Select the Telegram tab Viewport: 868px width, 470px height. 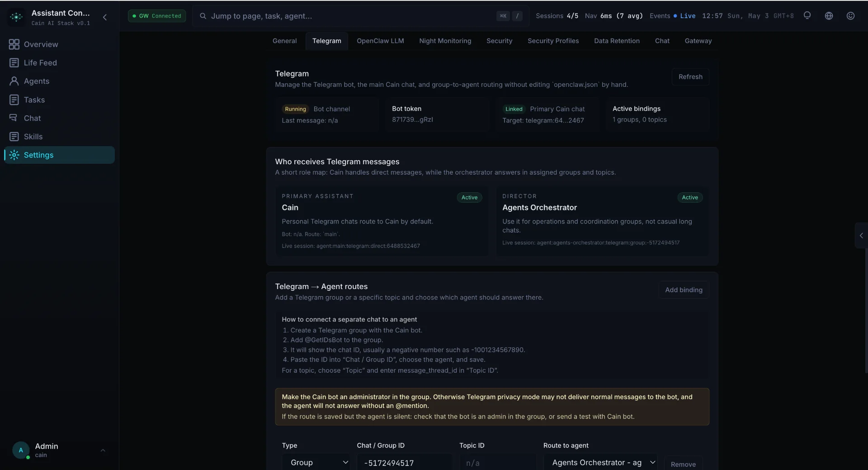pos(326,41)
